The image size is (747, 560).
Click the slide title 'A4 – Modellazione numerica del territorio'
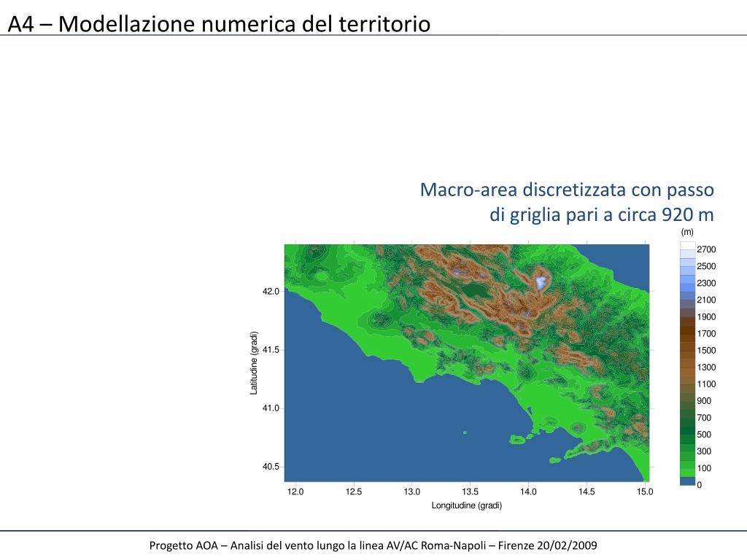(x=219, y=24)
